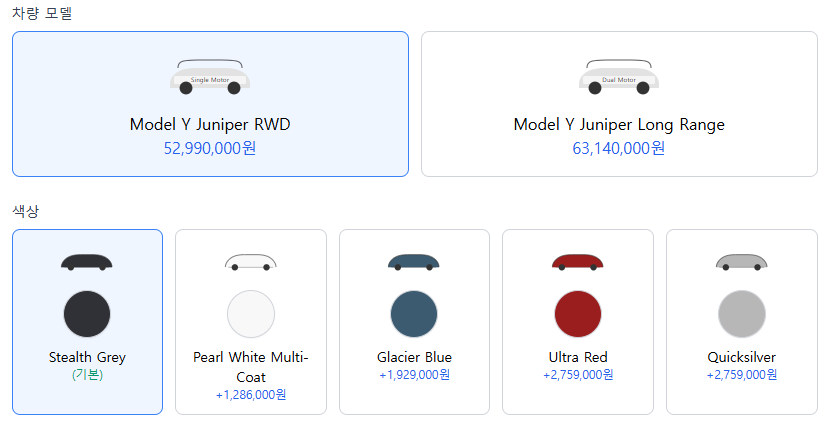
Task: Click the red car silhouette icon
Action: (x=578, y=262)
